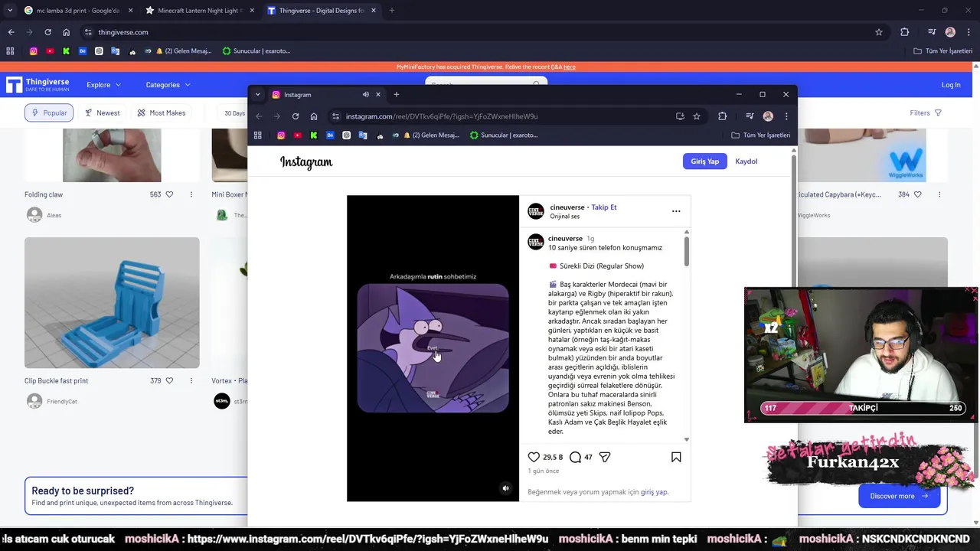Click the Instagram address bar URL
The height and width of the screenshot is (551, 980).
pos(442,116)
